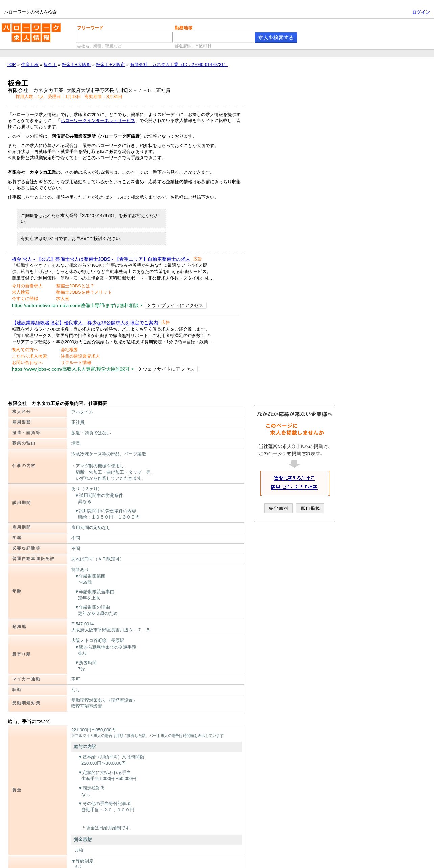Click the フルタイム table cell
The image size is (434, 868).
pos(155,412)
